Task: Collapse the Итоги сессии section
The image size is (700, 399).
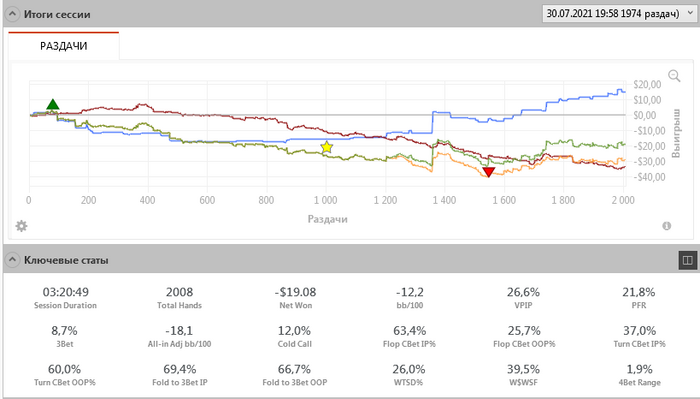Action: coord(12,14)
